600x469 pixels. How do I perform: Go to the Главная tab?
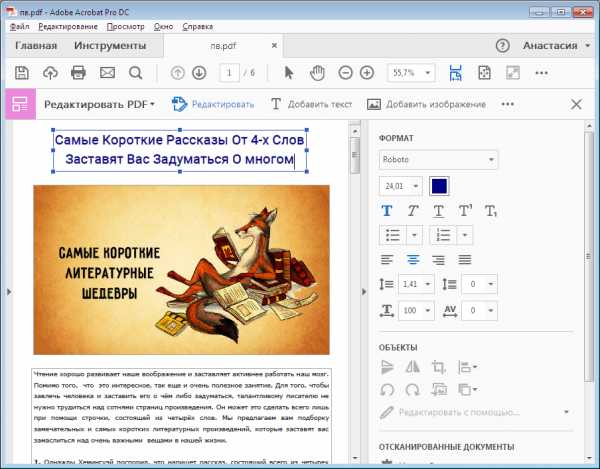pyautogui.click(x=36, y=46)
